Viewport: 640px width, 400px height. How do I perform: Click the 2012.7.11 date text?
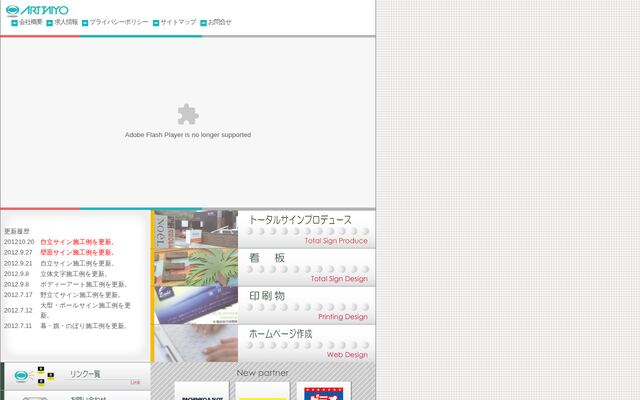click(18, 326)
